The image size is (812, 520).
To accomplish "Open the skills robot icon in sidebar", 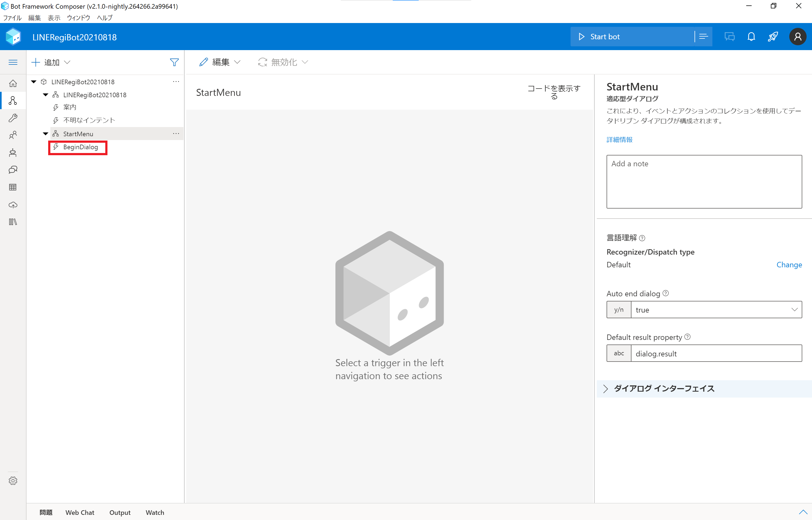I will click(x=13, y=153).
